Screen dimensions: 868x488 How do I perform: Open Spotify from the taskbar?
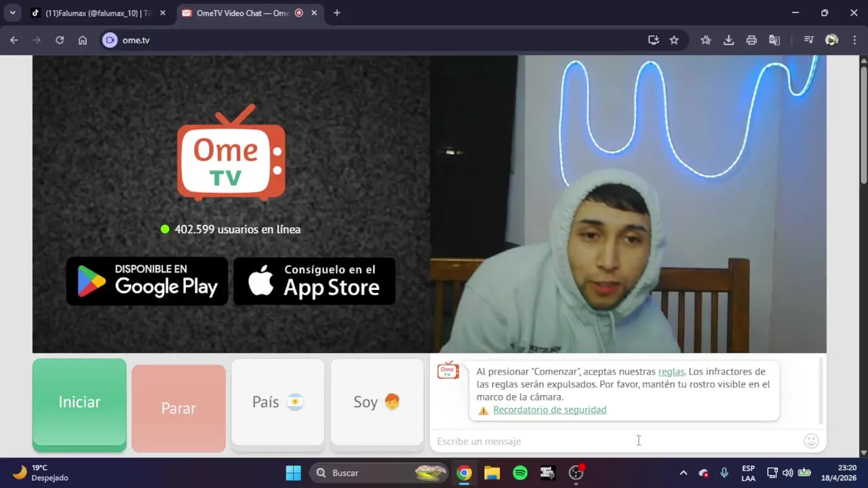pos(520,472)
